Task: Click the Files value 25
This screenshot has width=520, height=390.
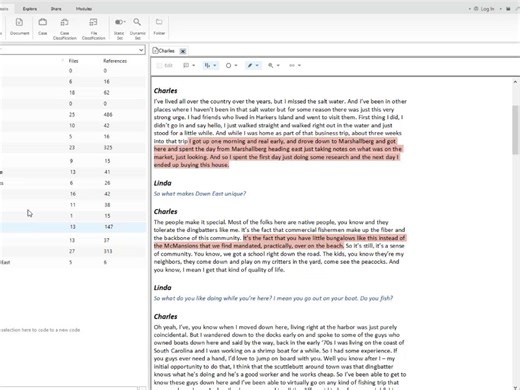Action: 72,115
